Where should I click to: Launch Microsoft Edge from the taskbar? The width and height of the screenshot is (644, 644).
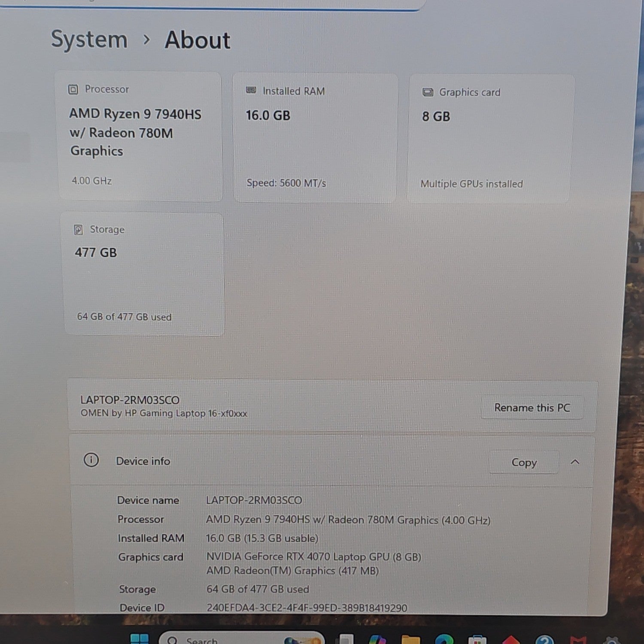tap(444, 640)
